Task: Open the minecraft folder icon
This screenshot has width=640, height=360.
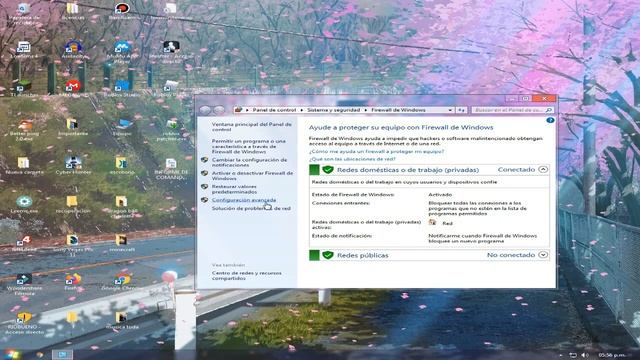Action: (122, 243)
